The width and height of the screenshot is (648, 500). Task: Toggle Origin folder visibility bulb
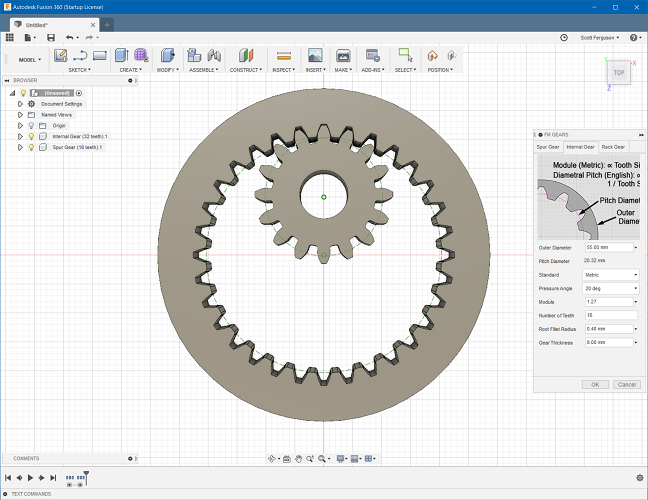31,125
